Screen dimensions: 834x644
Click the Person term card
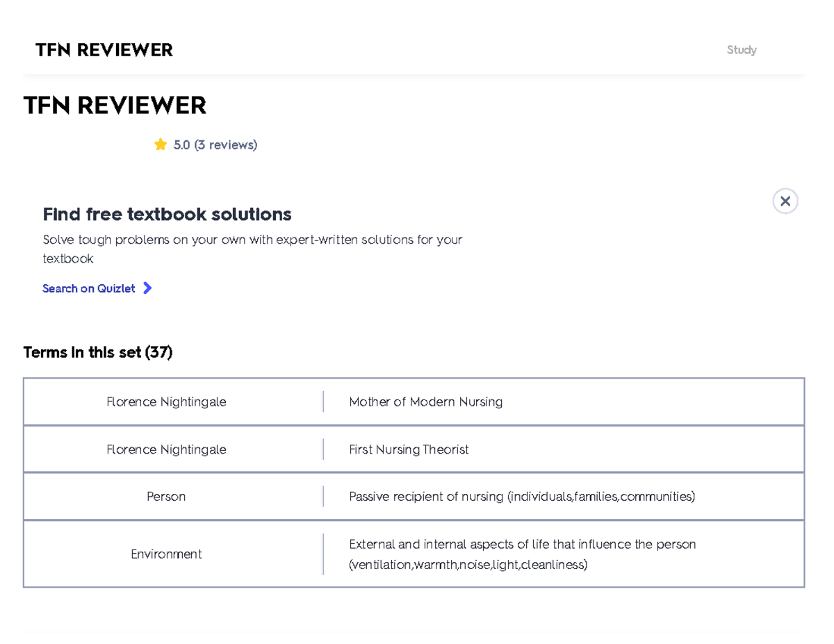(x=166, y=496)
